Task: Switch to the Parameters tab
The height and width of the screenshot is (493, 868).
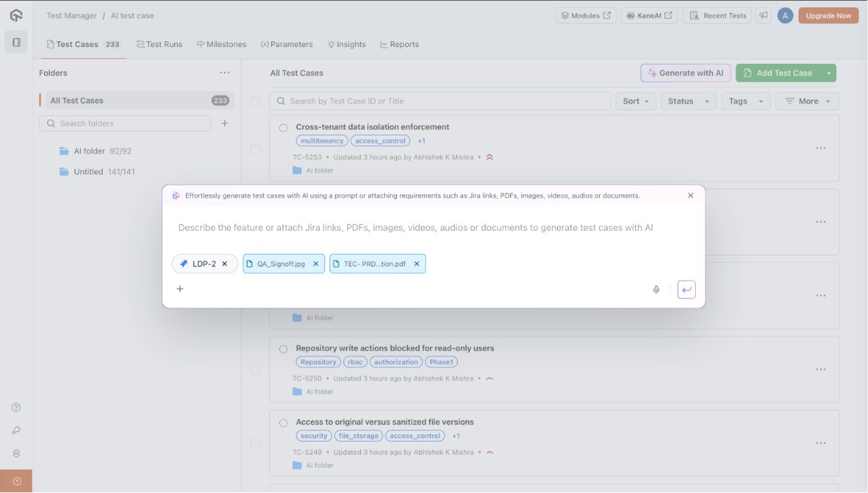Action: 286,44
